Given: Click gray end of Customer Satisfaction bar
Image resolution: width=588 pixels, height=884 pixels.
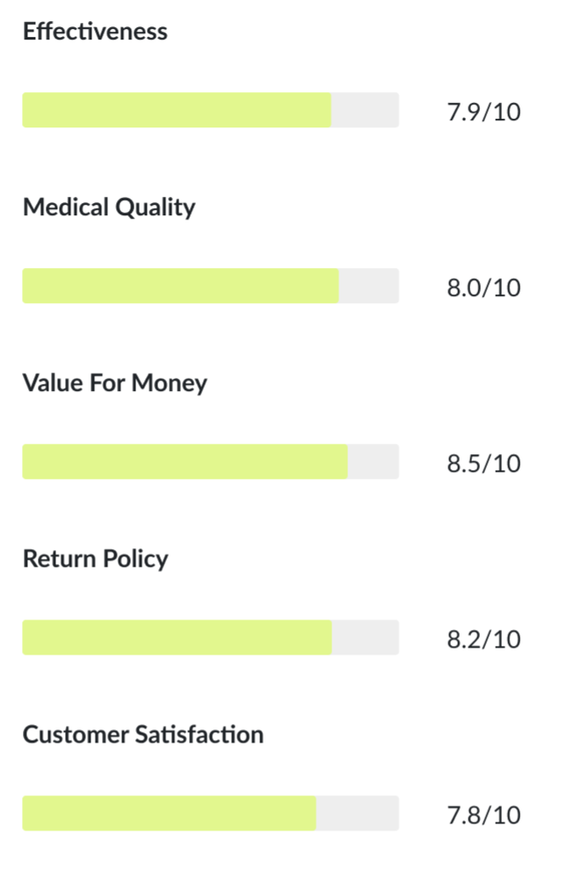Looking at the screenshot, I should [x=358, y=814].
